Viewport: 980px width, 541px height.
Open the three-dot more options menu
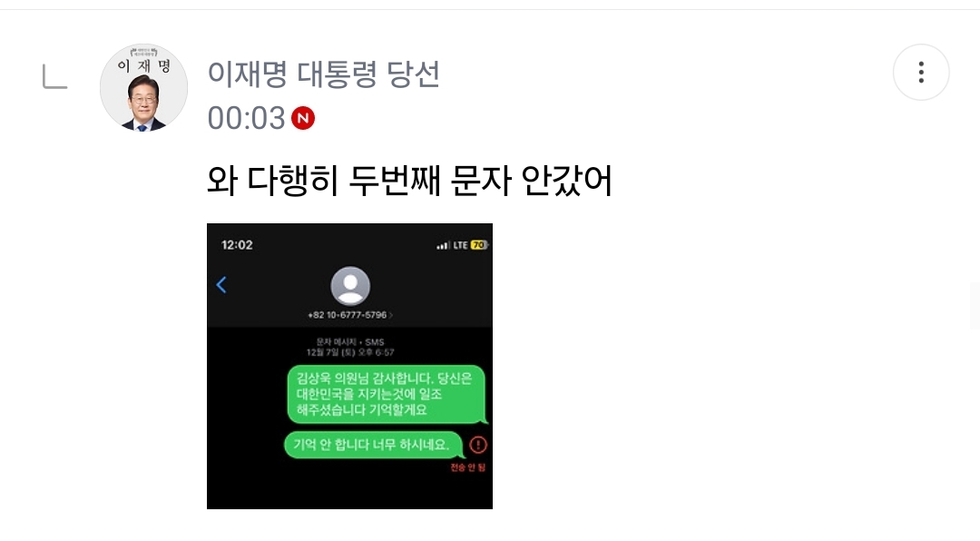pos(921,73)
